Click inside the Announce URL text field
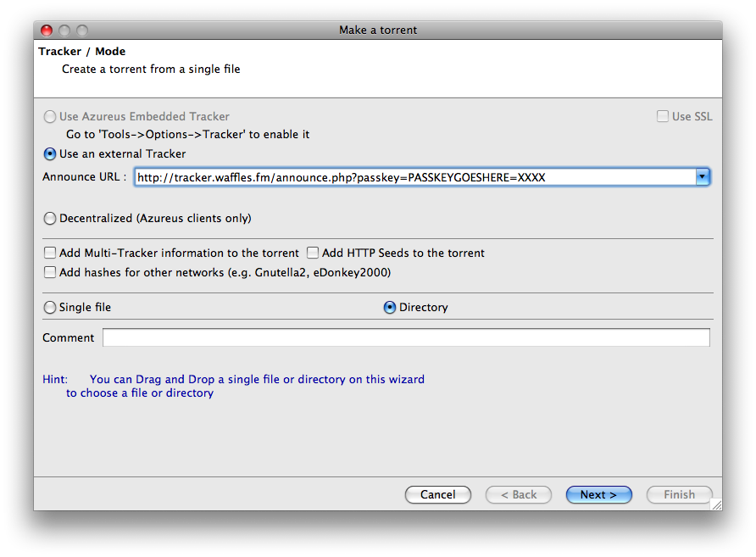 coord(414,177)
